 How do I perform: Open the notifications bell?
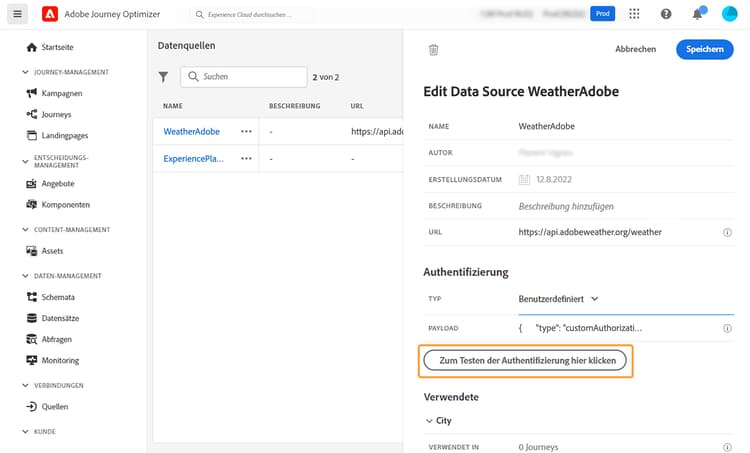point(697,14)
